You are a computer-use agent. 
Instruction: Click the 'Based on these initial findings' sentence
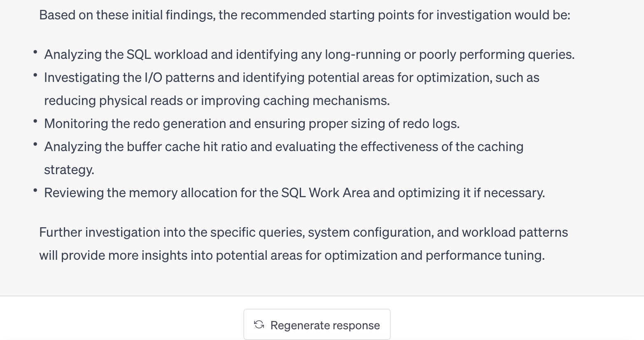coord(304,15)
